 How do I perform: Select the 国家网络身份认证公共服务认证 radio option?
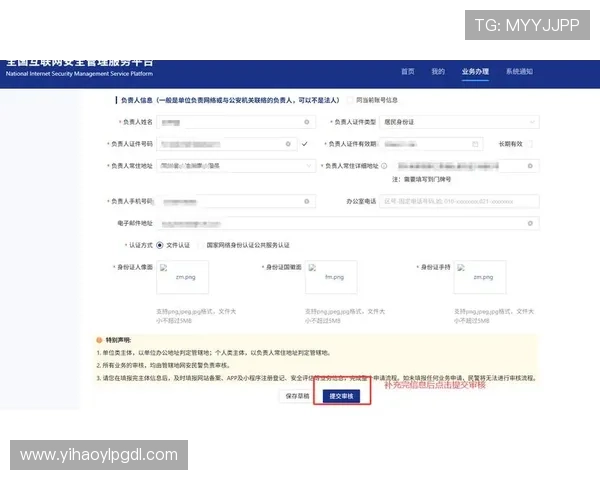(201, 245)
